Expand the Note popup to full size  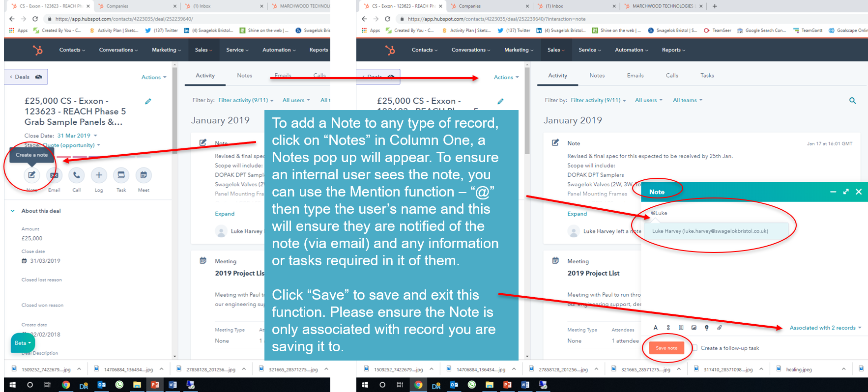point(846,192)
